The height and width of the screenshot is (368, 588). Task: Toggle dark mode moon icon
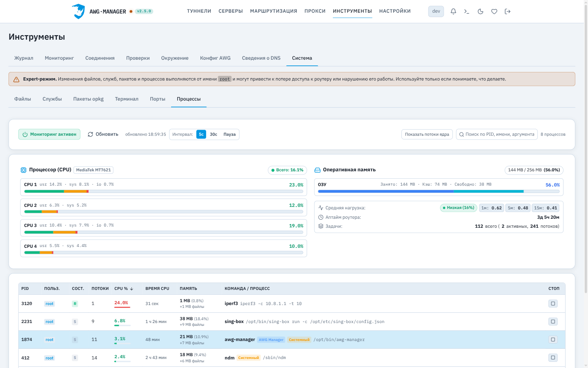[481, 11]
